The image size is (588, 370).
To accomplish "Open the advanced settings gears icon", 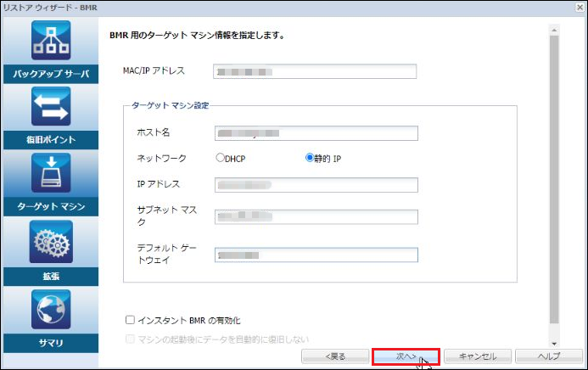I will click(51, 242).
